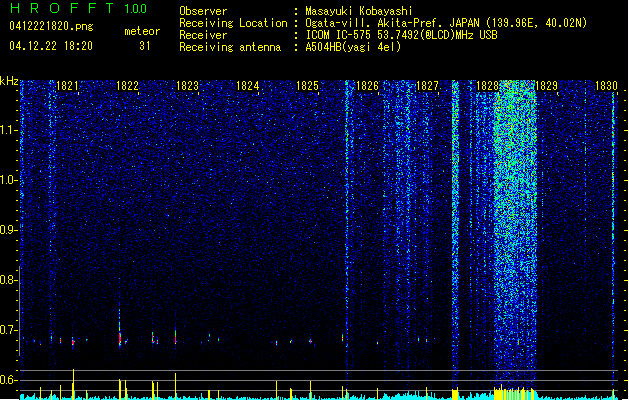Screen dimensions: 629x400
Task: Click observer name Masayuki Kobayashi
Action: click(359, 11)
